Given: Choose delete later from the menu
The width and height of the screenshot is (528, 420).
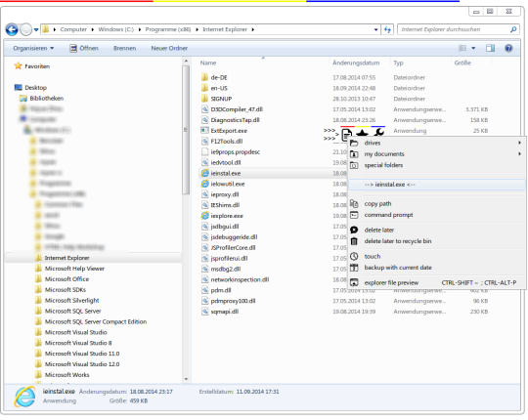Looking at the screenshot, I should pos(437,230).
